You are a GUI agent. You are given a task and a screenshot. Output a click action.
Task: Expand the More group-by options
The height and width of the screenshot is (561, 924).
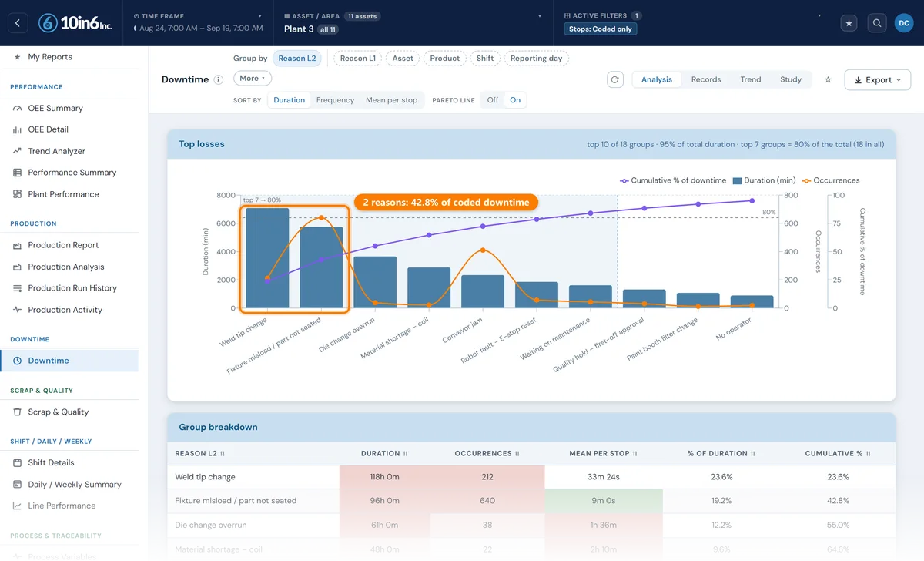(x=253, y=79)
